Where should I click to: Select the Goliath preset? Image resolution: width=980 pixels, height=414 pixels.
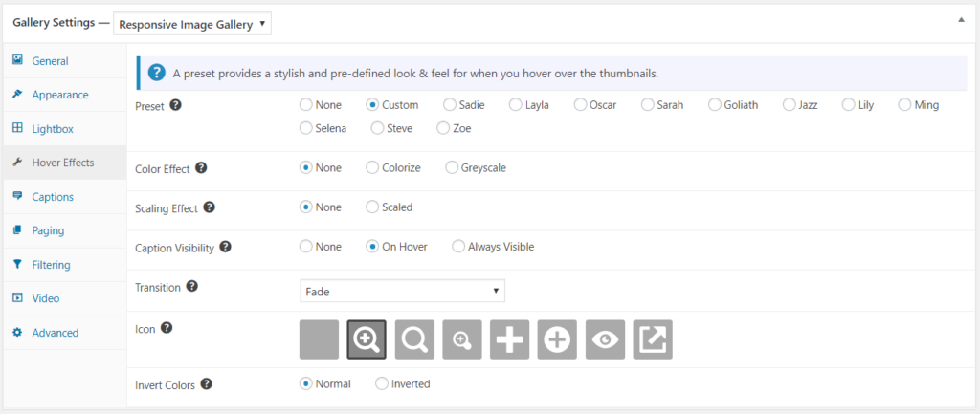714,105
